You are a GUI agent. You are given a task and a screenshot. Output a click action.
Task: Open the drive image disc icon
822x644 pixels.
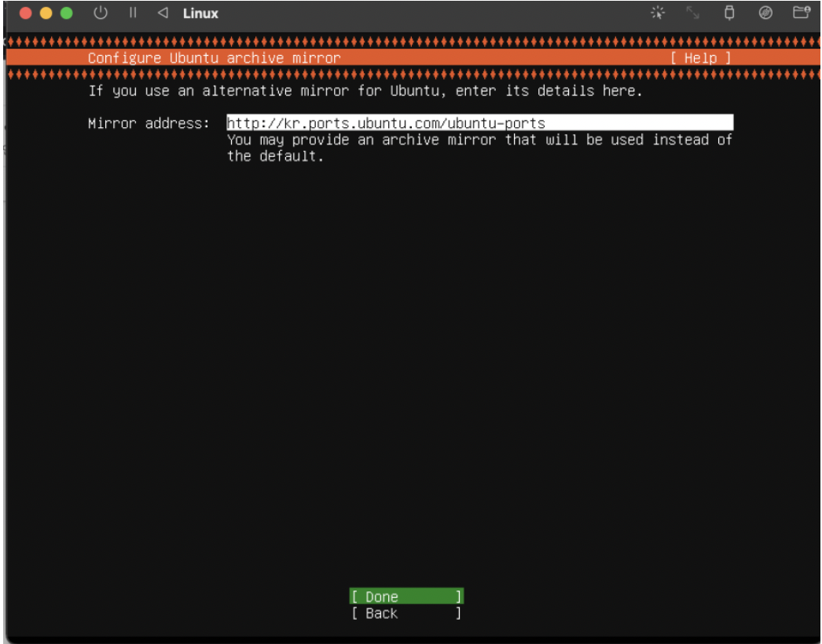coord(765,13)
